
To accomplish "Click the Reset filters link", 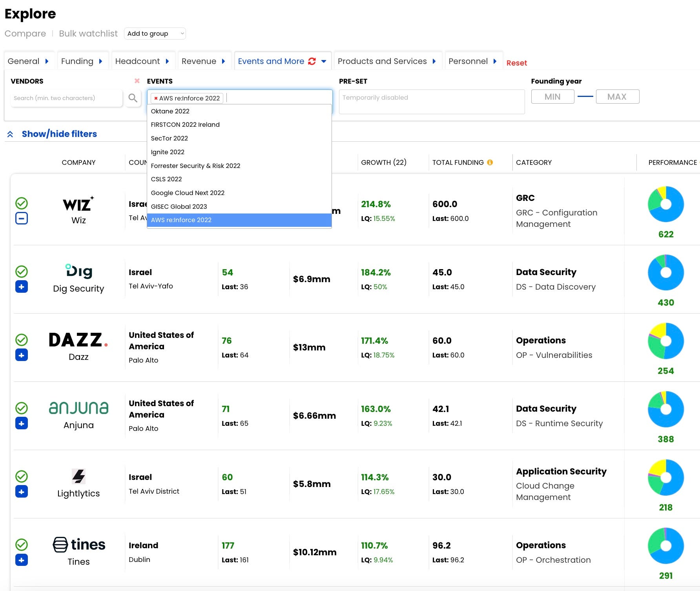I will click(516, 63).
